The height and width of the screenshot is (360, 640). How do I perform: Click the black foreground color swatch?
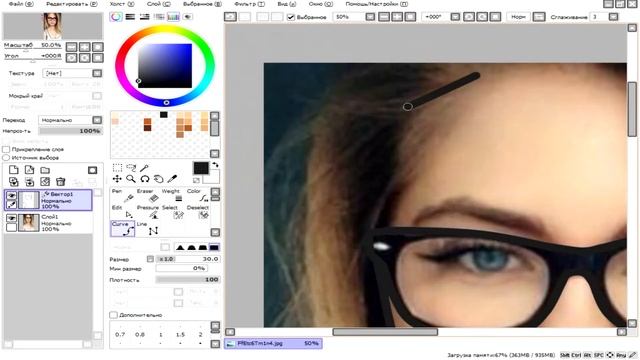click(x=200, y=168)
